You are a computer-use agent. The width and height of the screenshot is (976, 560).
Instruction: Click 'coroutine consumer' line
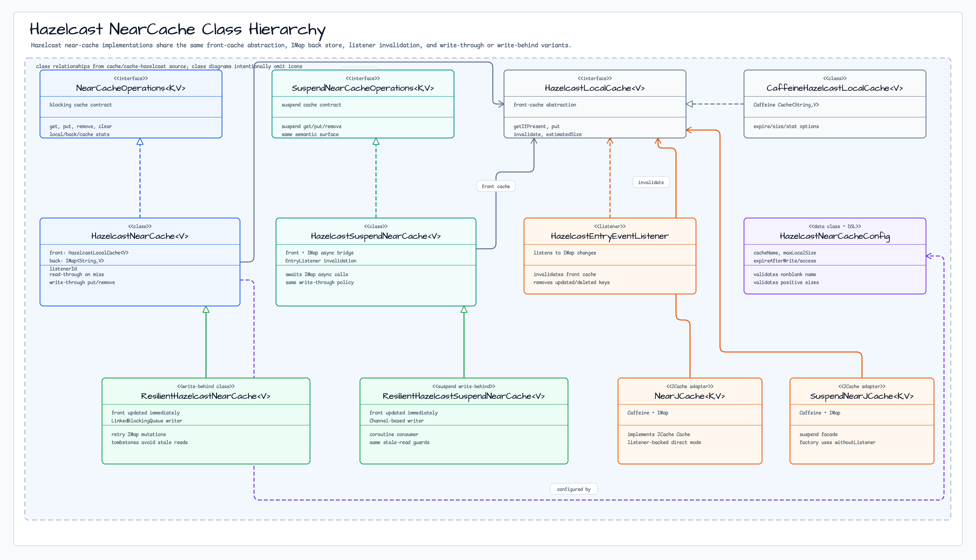pos(393,434)
